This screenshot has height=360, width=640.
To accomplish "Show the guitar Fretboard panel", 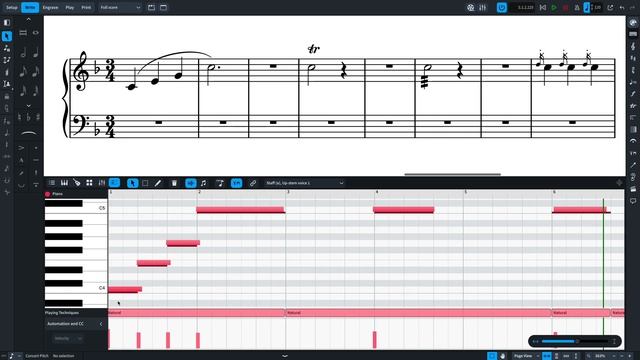I will [x=77, y=183].
